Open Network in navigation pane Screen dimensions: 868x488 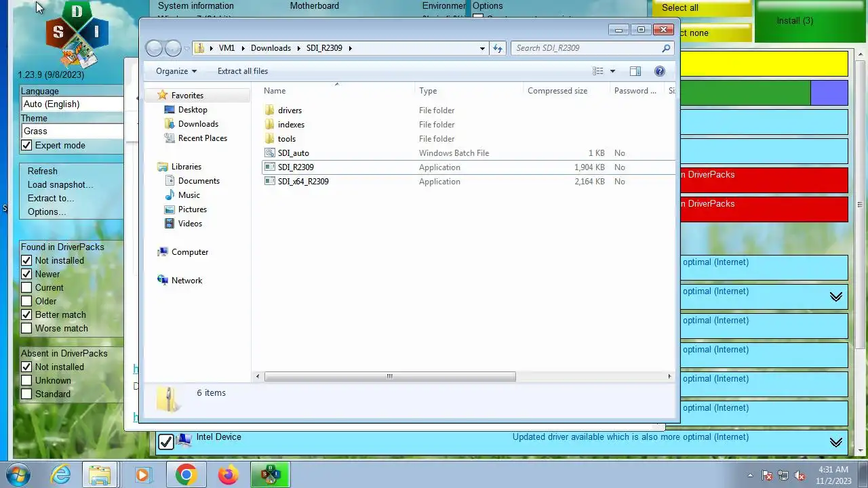click(186, 281)
